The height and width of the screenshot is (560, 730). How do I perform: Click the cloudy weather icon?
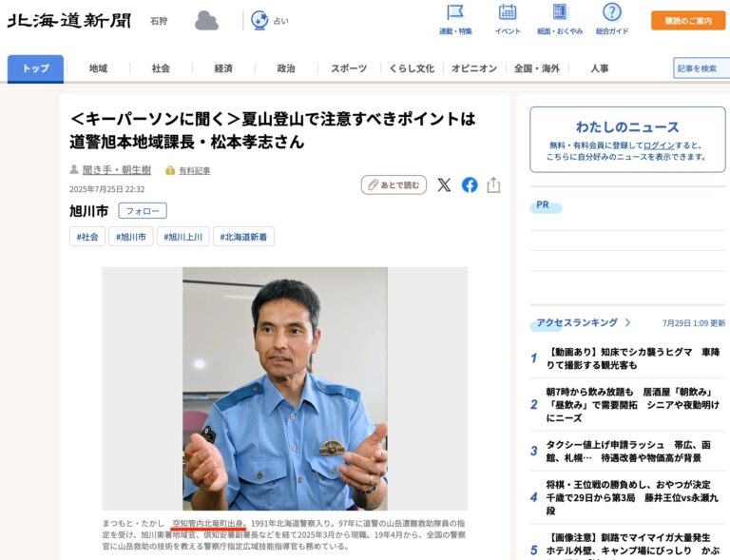206,21
